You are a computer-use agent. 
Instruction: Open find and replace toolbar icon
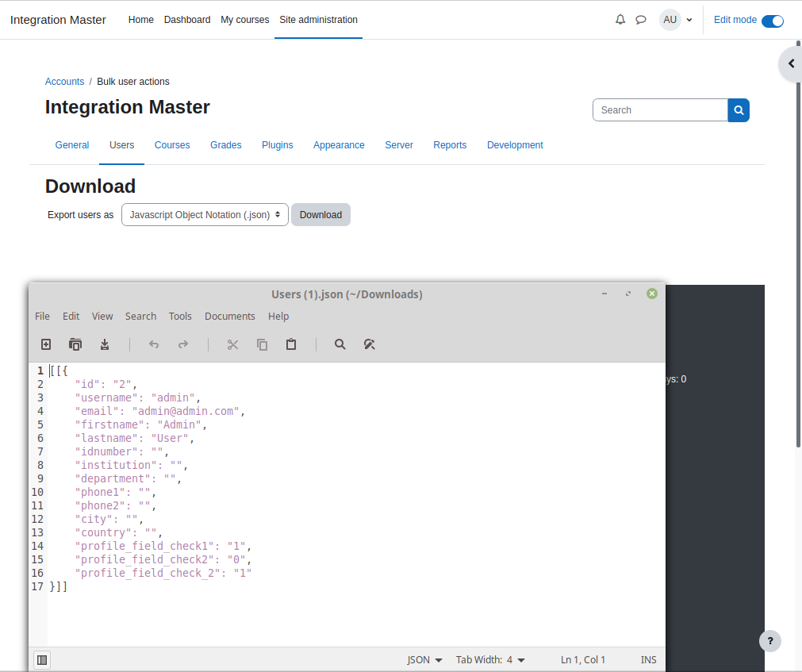(x=370, y=344)
